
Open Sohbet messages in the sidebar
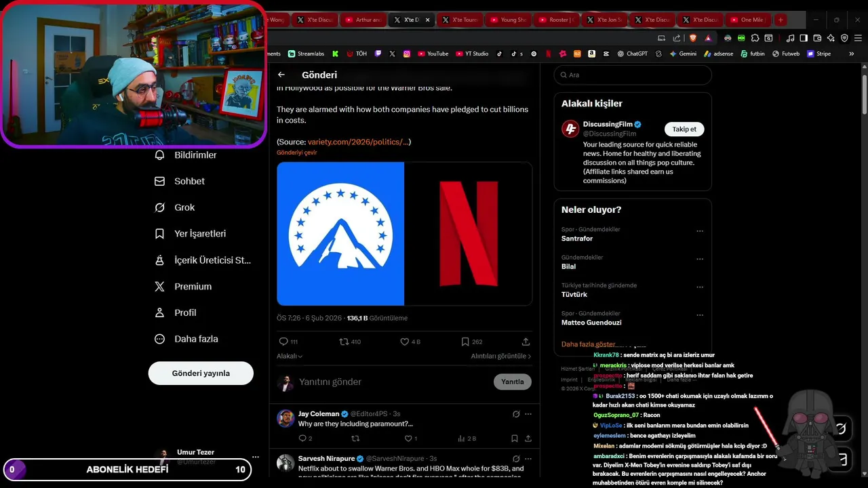(180, 181)
